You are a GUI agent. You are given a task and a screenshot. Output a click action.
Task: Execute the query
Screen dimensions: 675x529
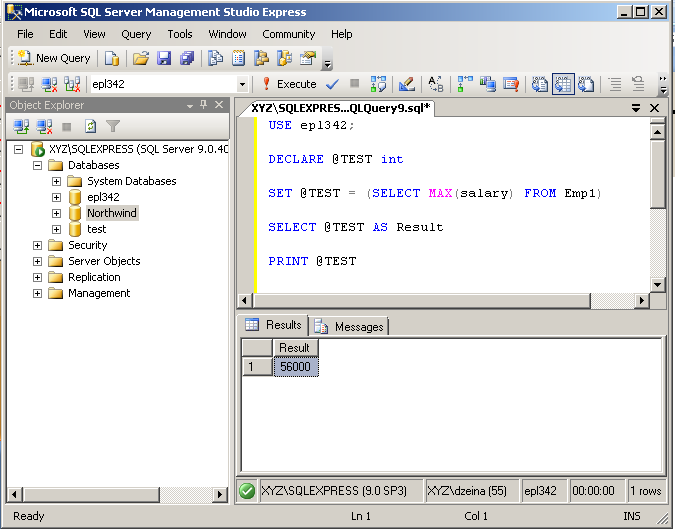pyautogui.click(x=289, y=84)
